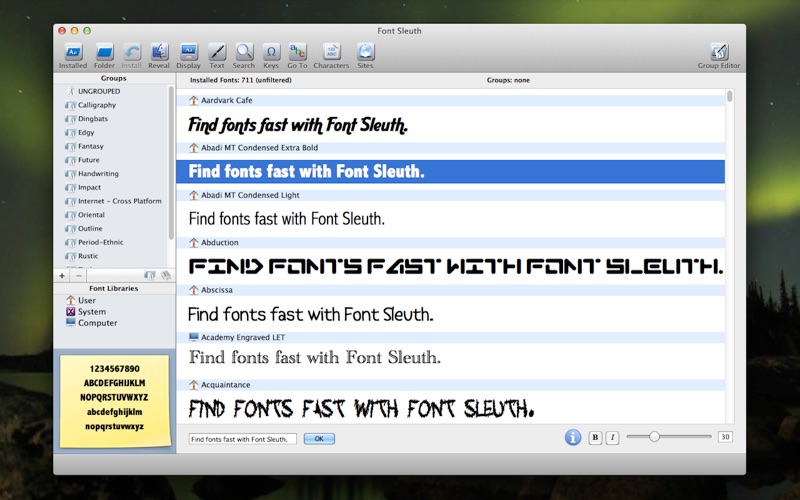Select the Go To toolbar icon
Viewport: 800px width, 500px height.
click(x=297, y=53)
